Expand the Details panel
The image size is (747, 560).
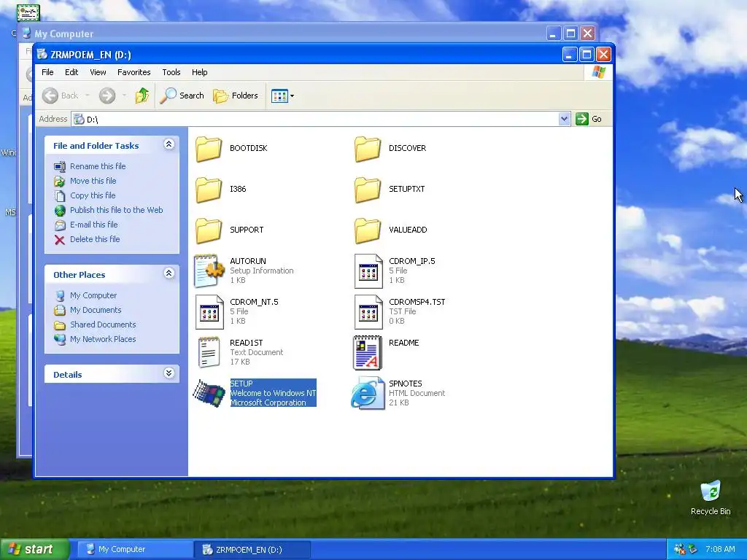(x=169, y=373)
